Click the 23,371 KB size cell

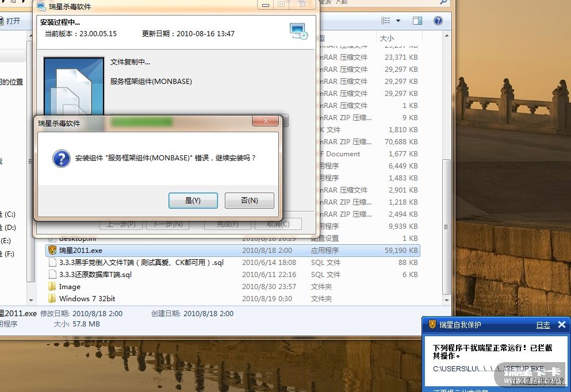pos(401,57)
